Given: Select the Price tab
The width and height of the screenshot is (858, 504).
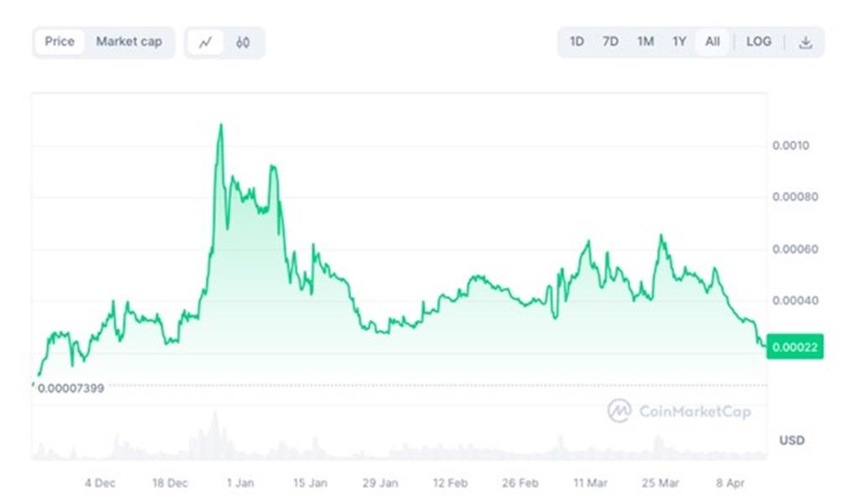Looking at the screenshot, I should coord(59,42).
